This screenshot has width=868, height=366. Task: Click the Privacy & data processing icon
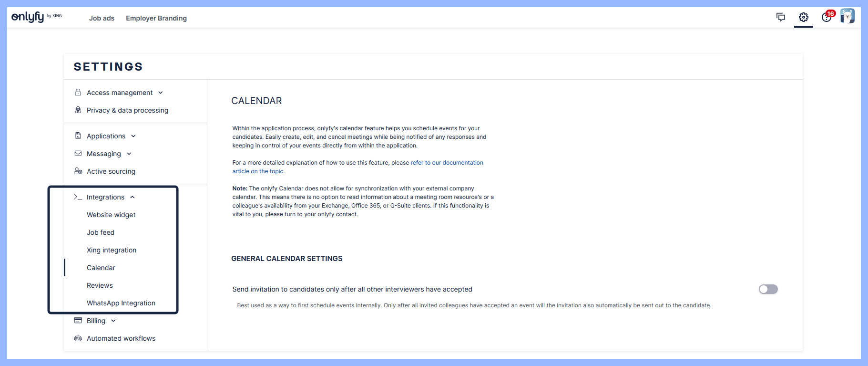78,110
